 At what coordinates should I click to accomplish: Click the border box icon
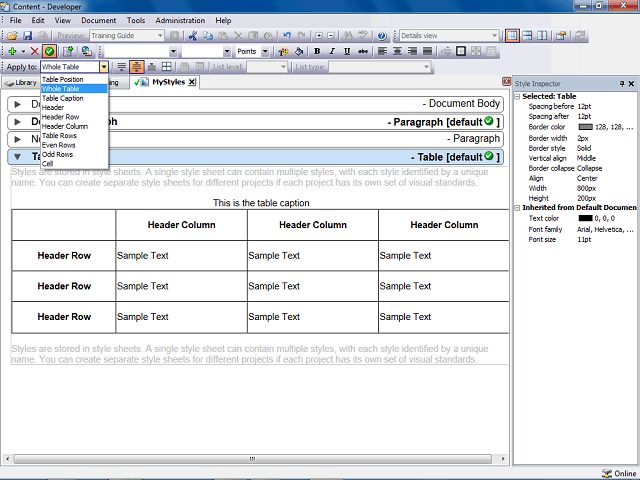(461, 51)
